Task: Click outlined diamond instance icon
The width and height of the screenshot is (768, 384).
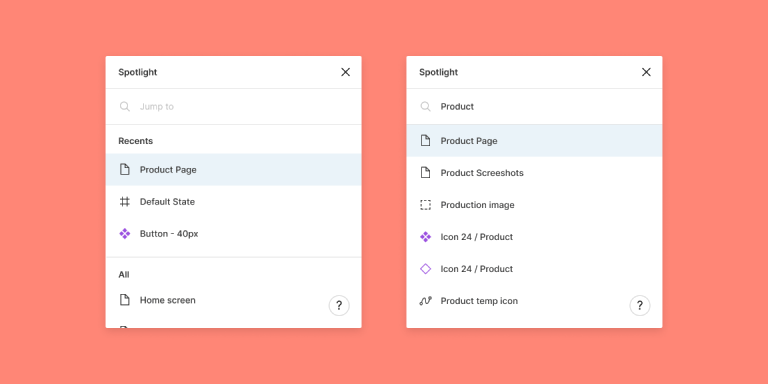Action: [426, 269]
